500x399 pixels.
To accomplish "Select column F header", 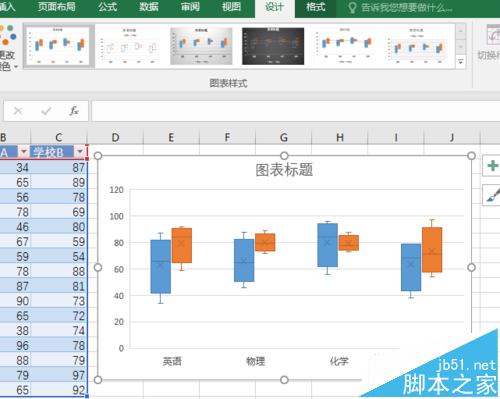I will 227,137.
